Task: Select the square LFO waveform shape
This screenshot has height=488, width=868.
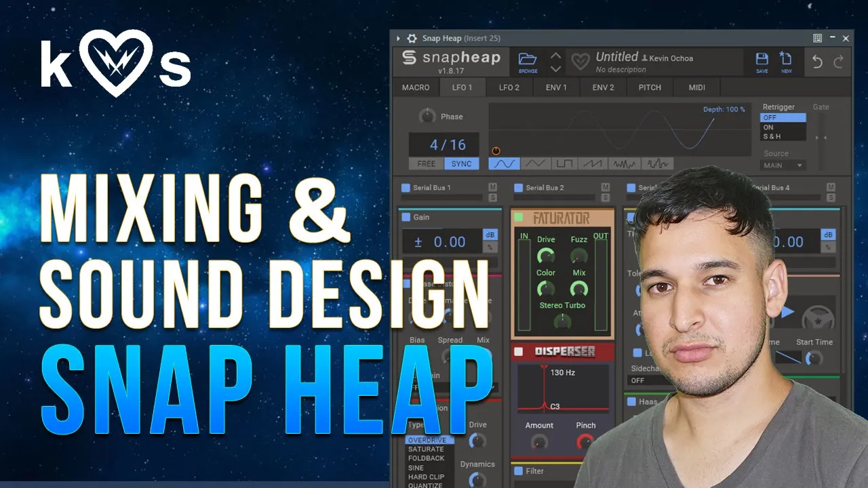Action: pos(566,163)
